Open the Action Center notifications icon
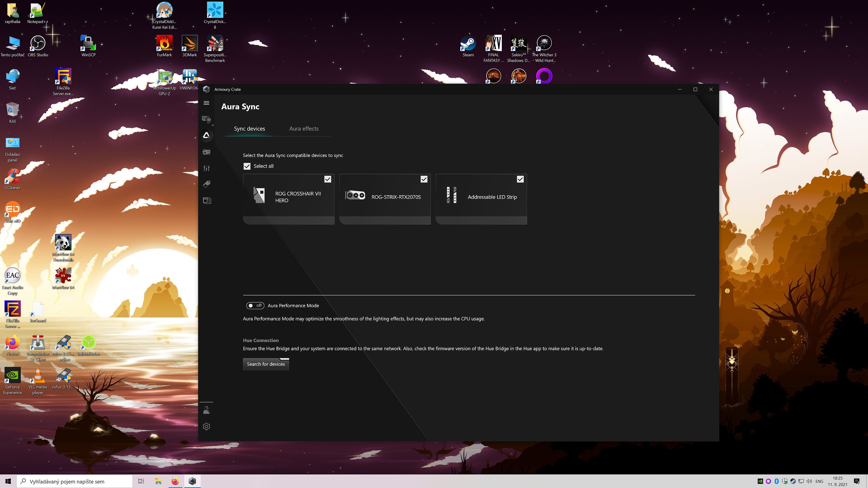 (x=857, y=481)
